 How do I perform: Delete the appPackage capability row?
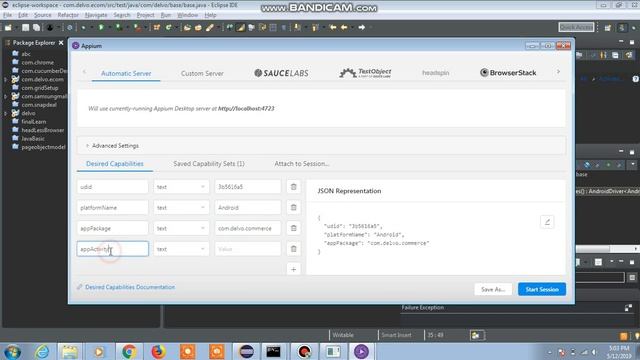click(x=293, y=228)
